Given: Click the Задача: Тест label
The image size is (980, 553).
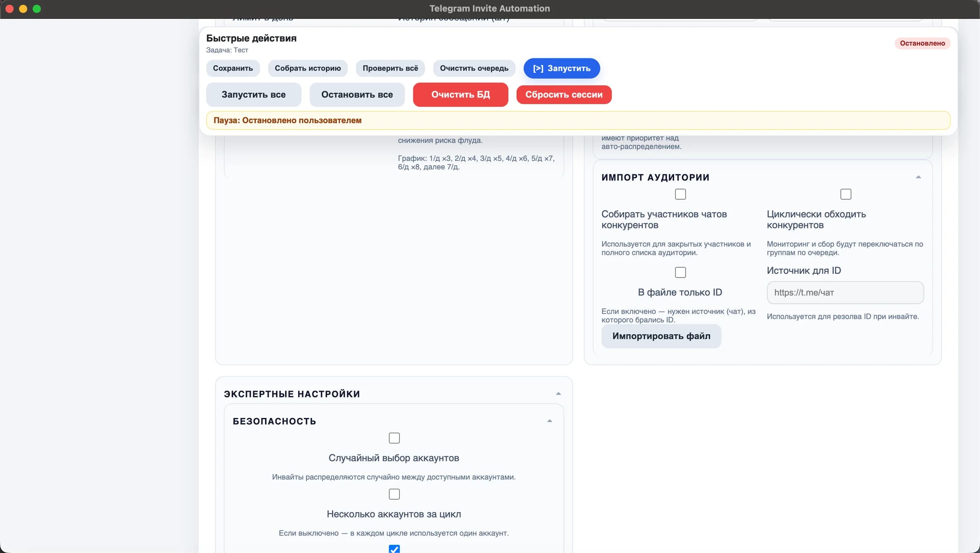Looking at the screenshot, I should pos(227,50).
